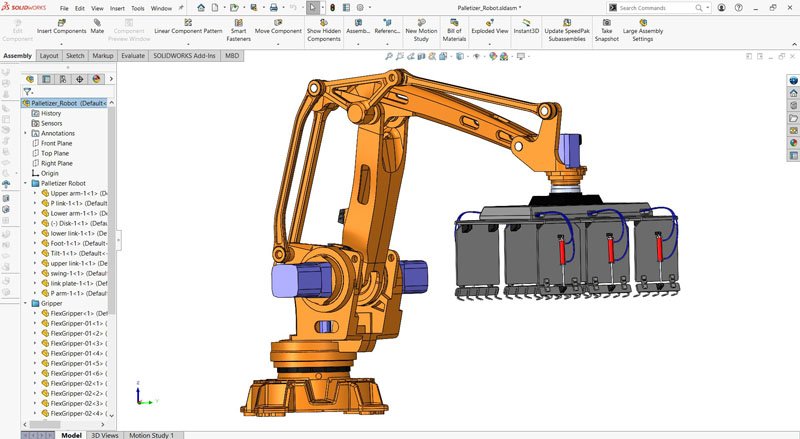Screen dimensions: 800x439
Task: Expand the Annotations tree node
Action: pyautogui.click(x=25, y=133)
